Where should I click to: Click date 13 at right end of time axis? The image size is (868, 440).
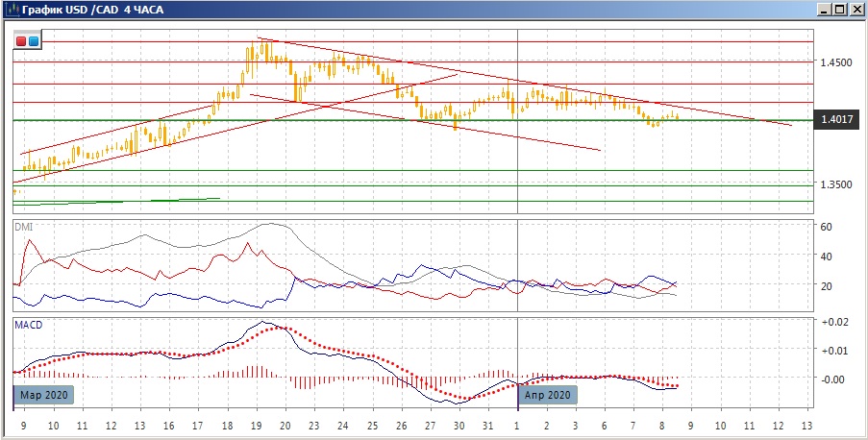[x=806, y=426]
